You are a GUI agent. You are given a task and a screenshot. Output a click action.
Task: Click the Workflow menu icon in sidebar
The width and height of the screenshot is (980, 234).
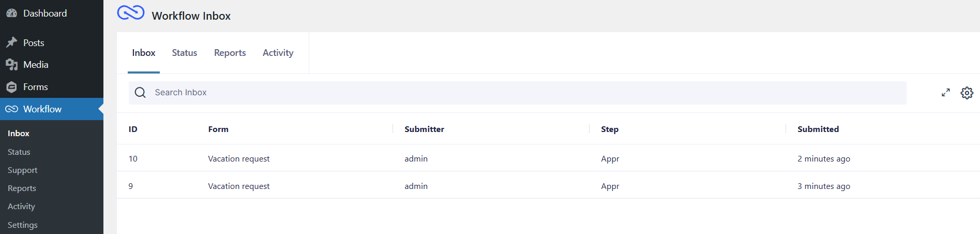tap(11, 109)
